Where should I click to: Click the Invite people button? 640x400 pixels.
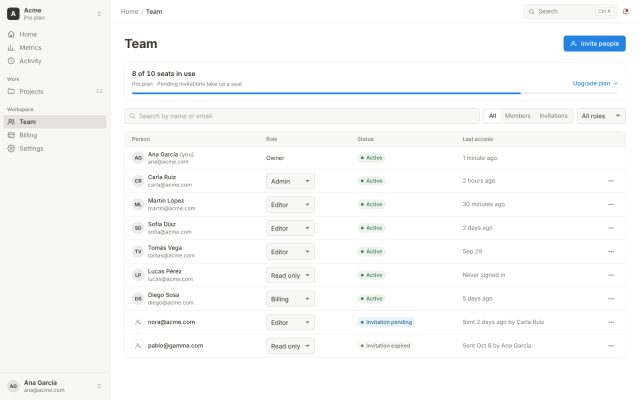tap(594, 44)
